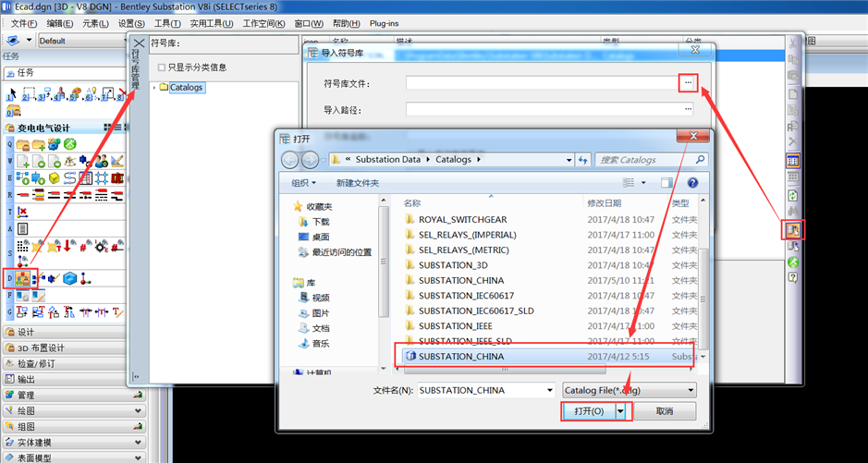This screenshot has height=463, width=868.
Task: Open the 工具(T) menu
Action: tap(167, 24)
